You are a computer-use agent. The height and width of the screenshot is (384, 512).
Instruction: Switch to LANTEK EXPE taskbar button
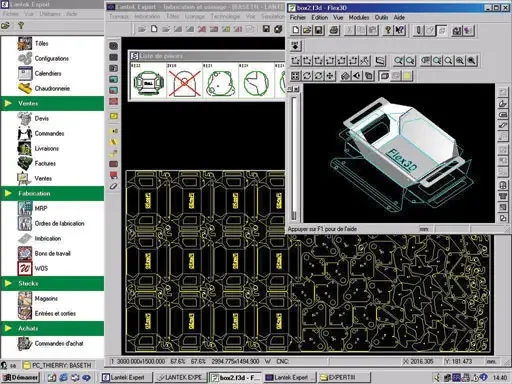tap(180, 377)
